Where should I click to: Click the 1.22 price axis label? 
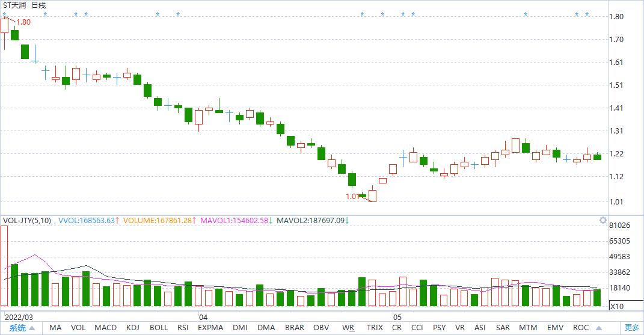[x=616, y=154]
